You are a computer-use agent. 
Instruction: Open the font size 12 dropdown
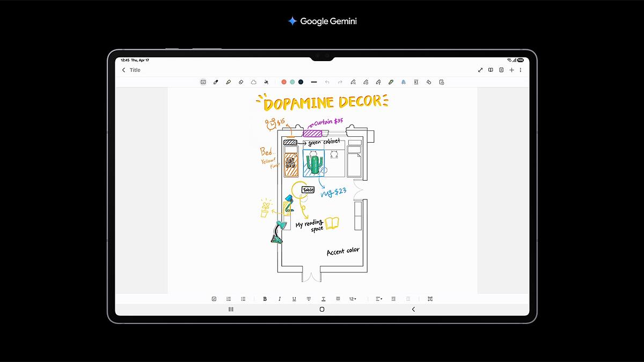tap(353, 299)
